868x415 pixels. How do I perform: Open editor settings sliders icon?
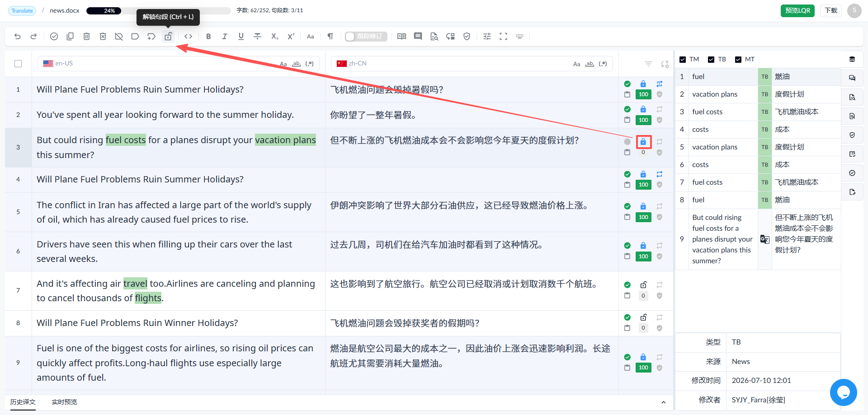tap(487, 37)
